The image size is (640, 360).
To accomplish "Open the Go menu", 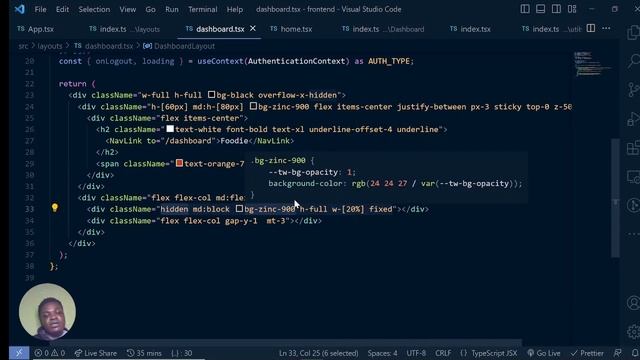I will 150,9.
